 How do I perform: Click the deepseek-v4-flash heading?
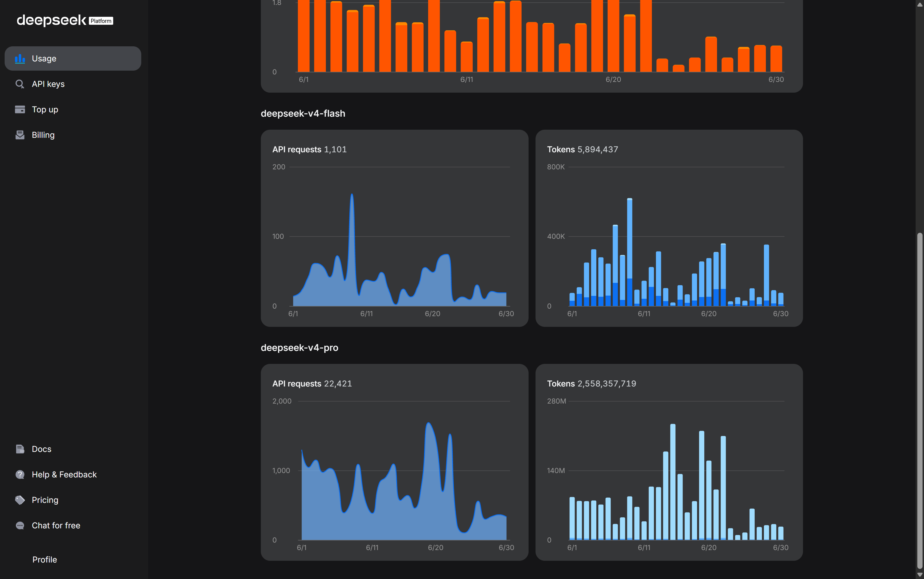303,113
